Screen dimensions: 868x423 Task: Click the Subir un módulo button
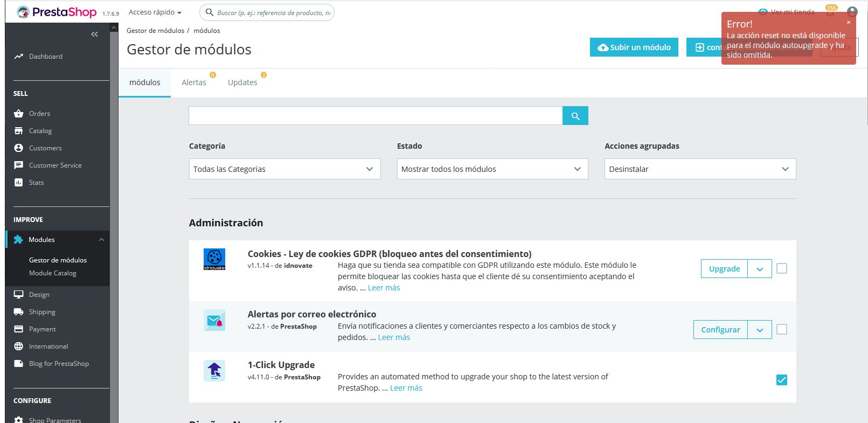coord(634,47)
